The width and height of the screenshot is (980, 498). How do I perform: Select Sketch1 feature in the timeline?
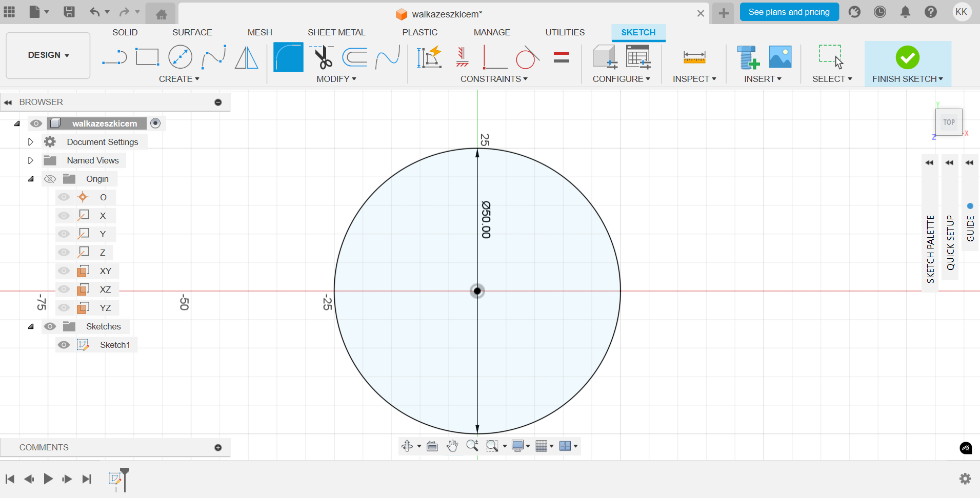point(115,479)
